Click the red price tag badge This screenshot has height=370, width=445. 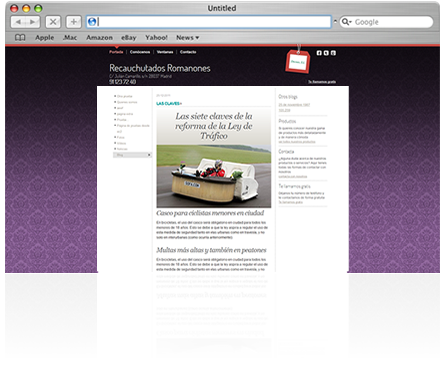pyautogui.click(x=298, y=61)
